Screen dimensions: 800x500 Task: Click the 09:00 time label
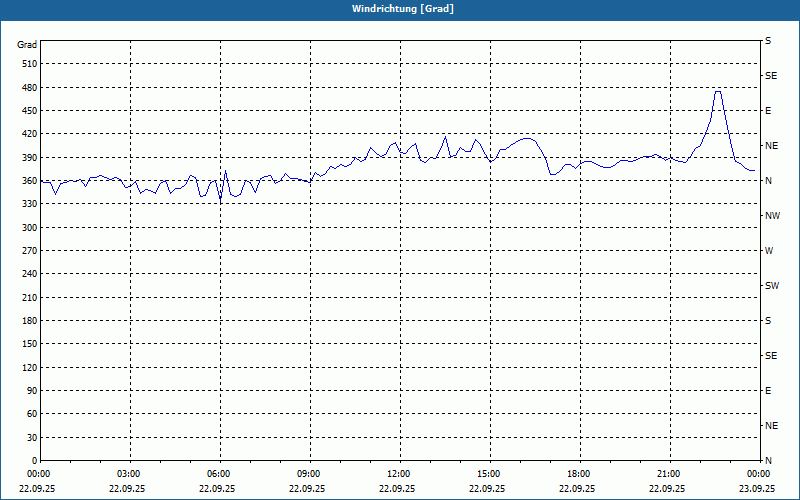(x=308, y=474)
